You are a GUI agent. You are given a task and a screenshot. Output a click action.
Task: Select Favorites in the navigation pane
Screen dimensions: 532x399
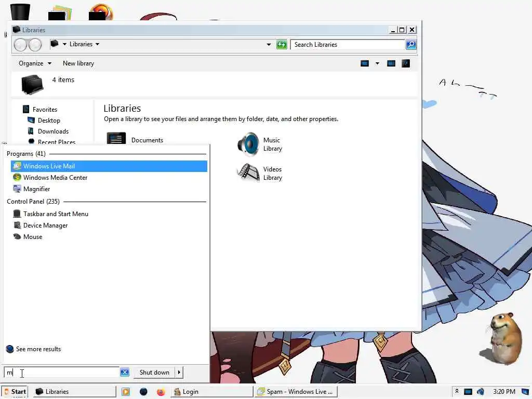click(40, 109)
